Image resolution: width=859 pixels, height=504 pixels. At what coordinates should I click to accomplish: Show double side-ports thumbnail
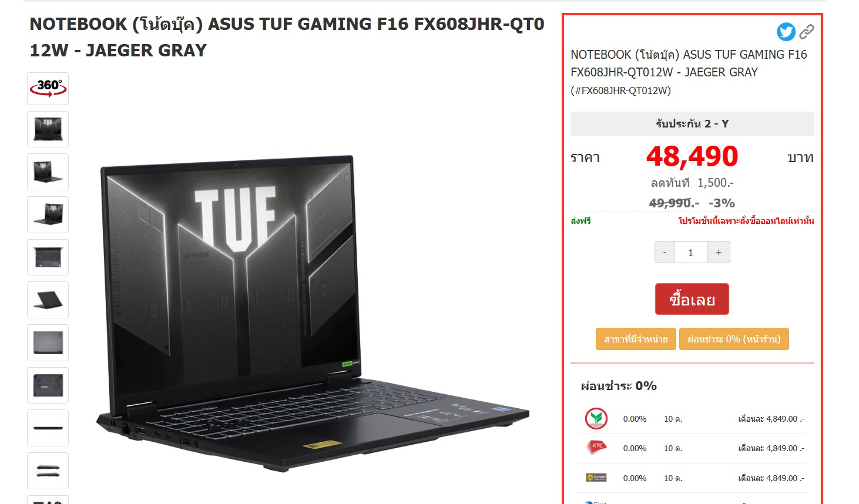(48, 471)
